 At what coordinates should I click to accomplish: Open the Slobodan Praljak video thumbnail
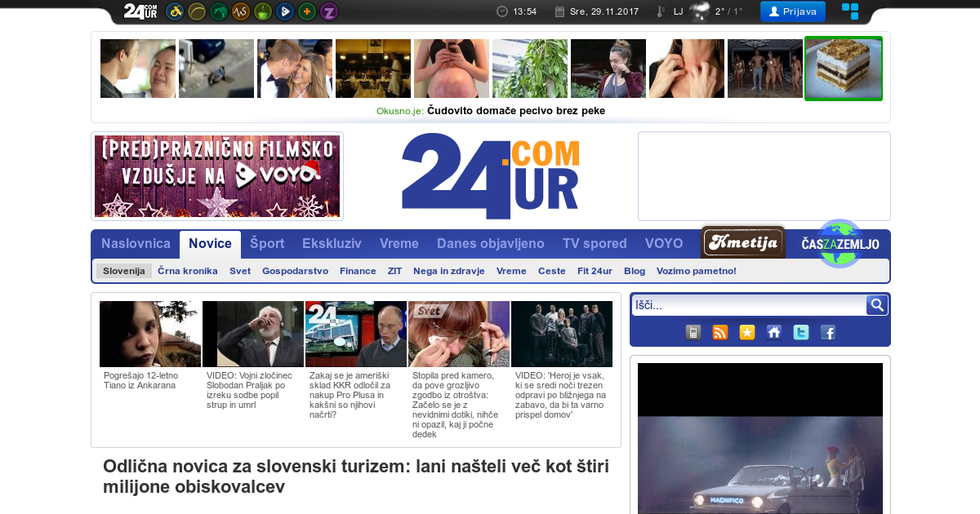point(253,335)
